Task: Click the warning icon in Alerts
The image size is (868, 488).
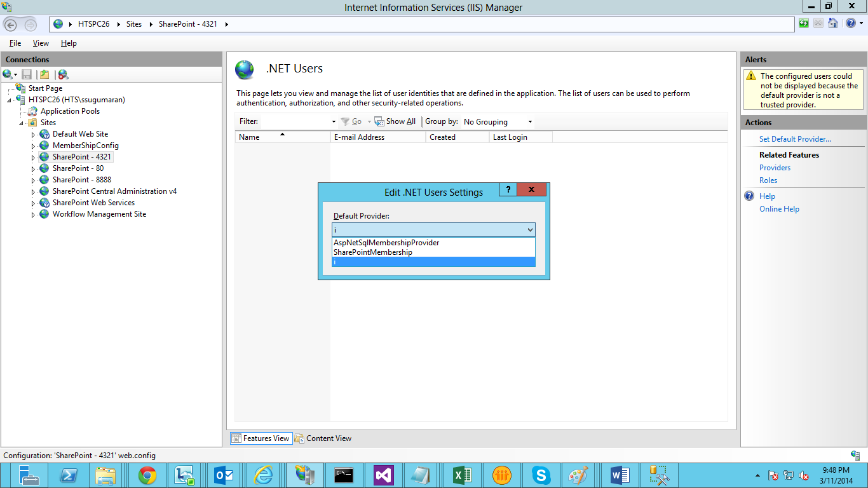Action: pyautogui.click(x=752, y=76)
